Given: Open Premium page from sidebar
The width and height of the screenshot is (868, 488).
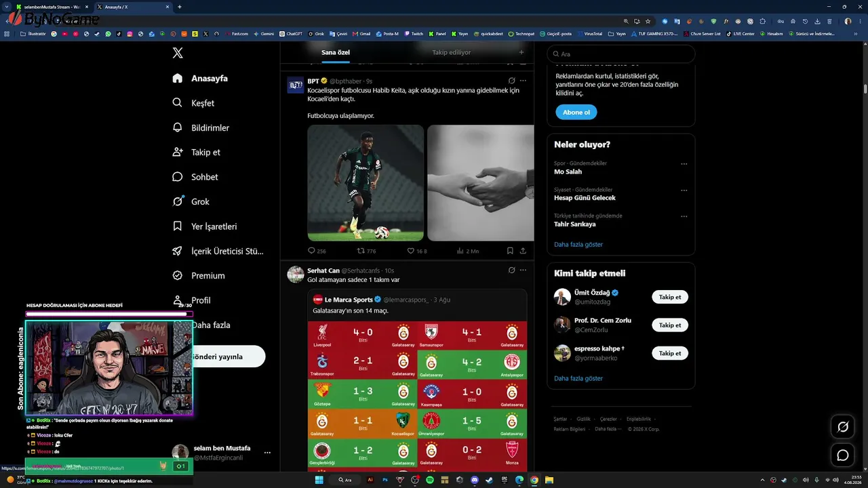Looking at the screenshot, I should pyautogui.click(x=199, y=276).
